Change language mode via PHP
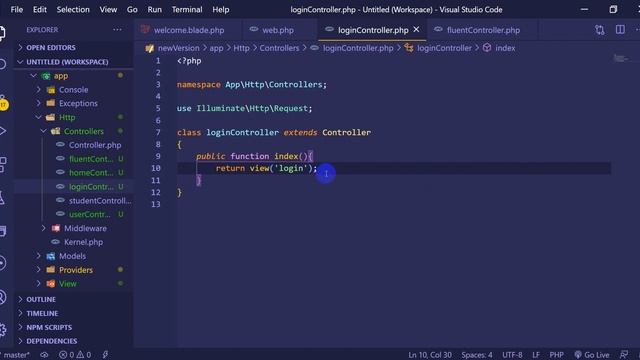 [556, 355]
